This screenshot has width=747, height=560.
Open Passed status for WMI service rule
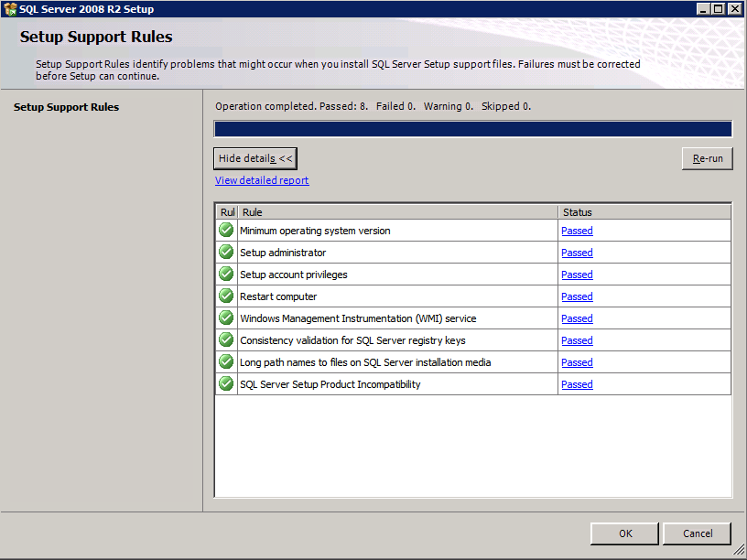point(577,318)
